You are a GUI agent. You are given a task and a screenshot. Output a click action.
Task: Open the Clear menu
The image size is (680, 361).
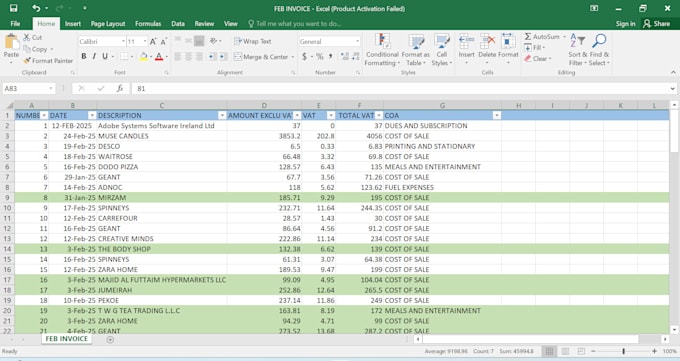(537, 59)
